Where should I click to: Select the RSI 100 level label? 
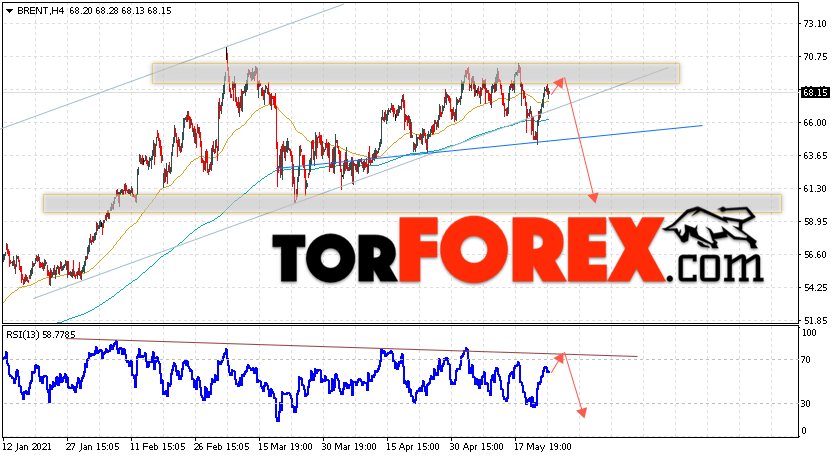(x=810, y=333)
